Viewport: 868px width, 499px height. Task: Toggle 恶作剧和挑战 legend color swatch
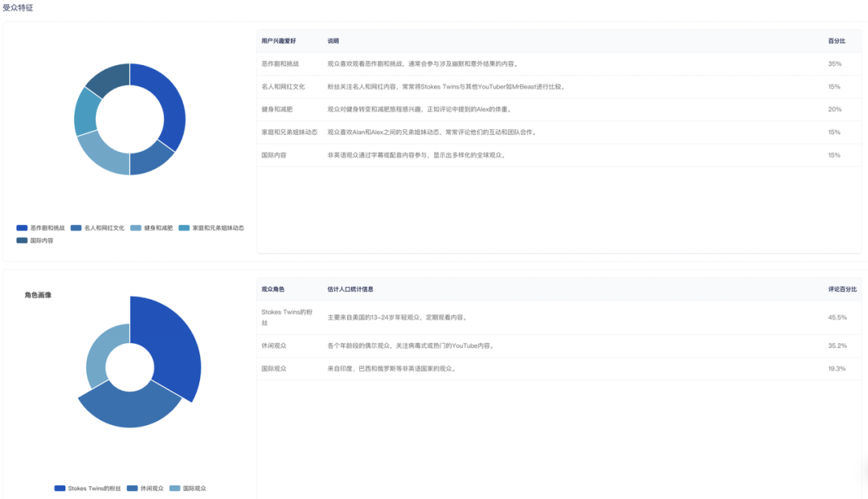22,228
